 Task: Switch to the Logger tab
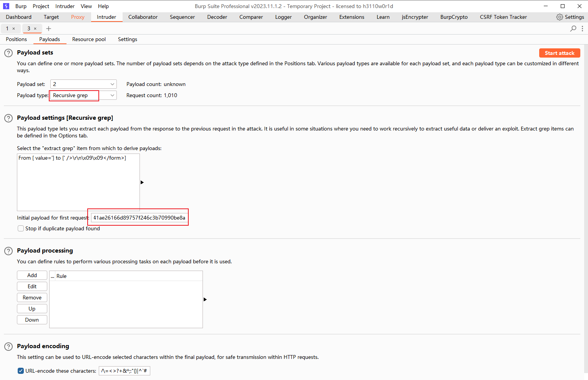283,17
